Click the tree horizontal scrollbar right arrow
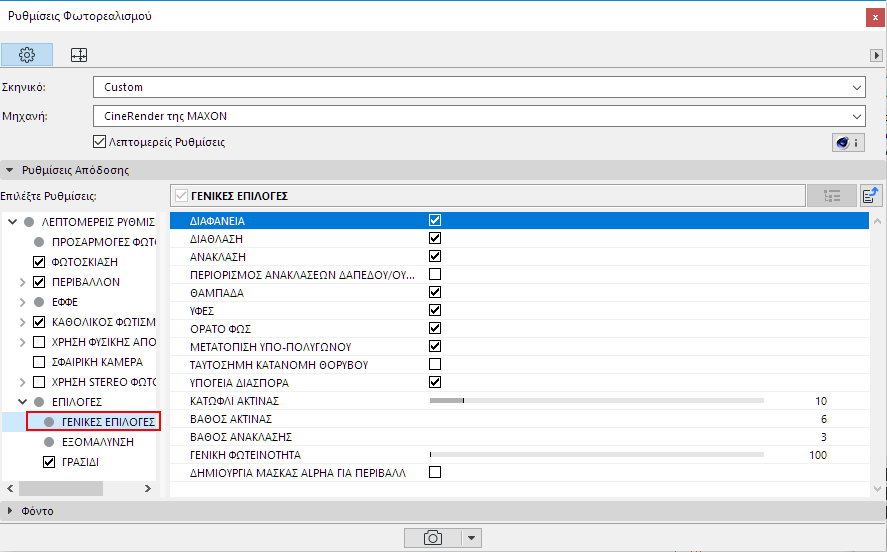This screenshot has height=552, width=887. pyautogui.click(x=148, y=488)
